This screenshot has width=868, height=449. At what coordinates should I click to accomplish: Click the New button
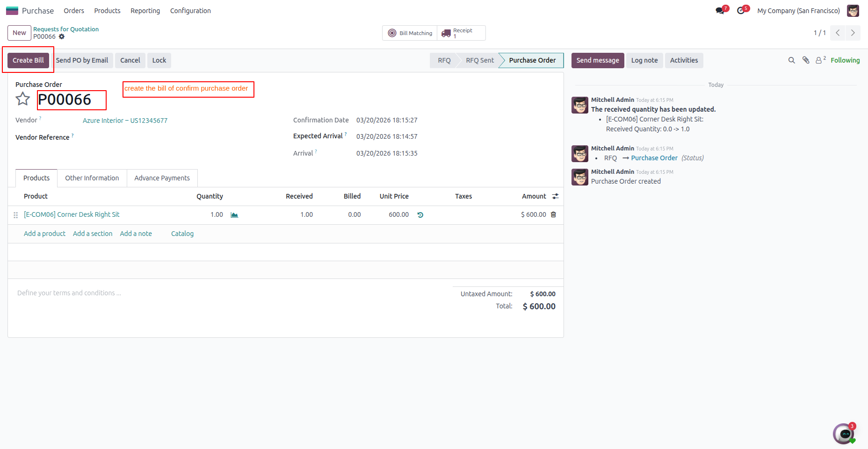click(19, 33)
